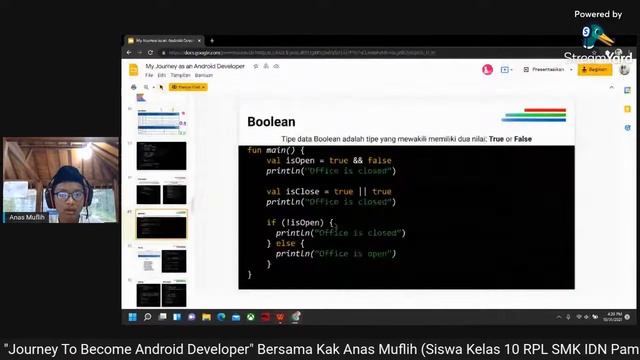Open the Keep notes side panel icon
The width and height of the screenshot is (640, 360).
click(628, 109)
